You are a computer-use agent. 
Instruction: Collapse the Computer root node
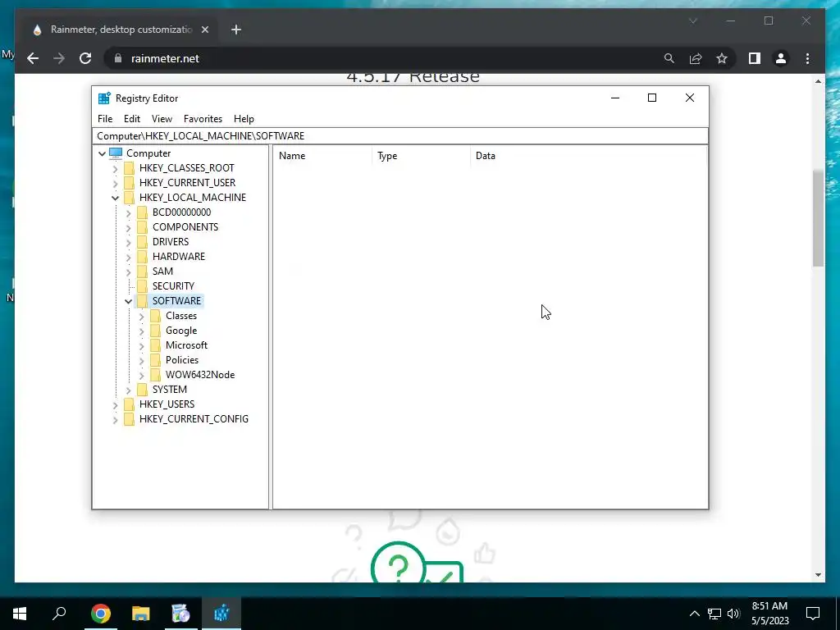[102, 153]
